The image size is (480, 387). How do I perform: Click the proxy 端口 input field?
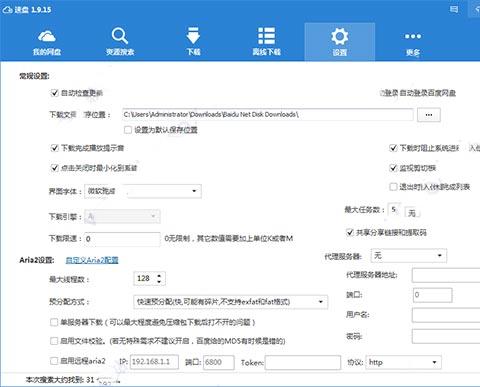[432, 295]
